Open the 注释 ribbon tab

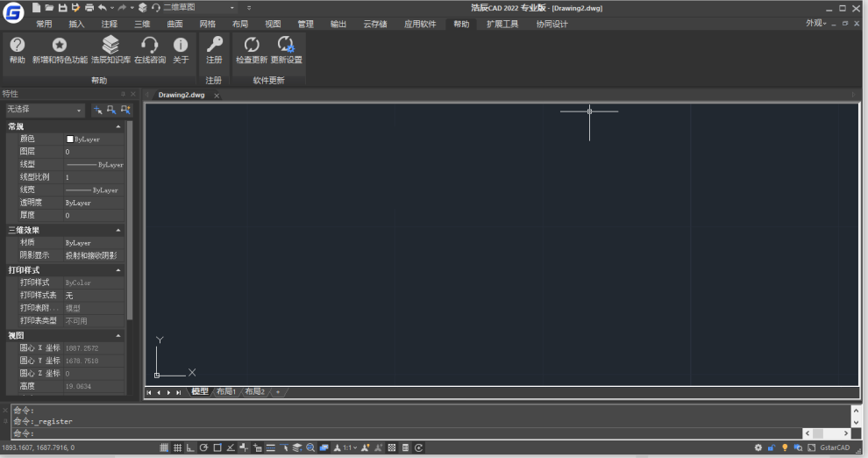pyautogui.click(x=109, y=24)
